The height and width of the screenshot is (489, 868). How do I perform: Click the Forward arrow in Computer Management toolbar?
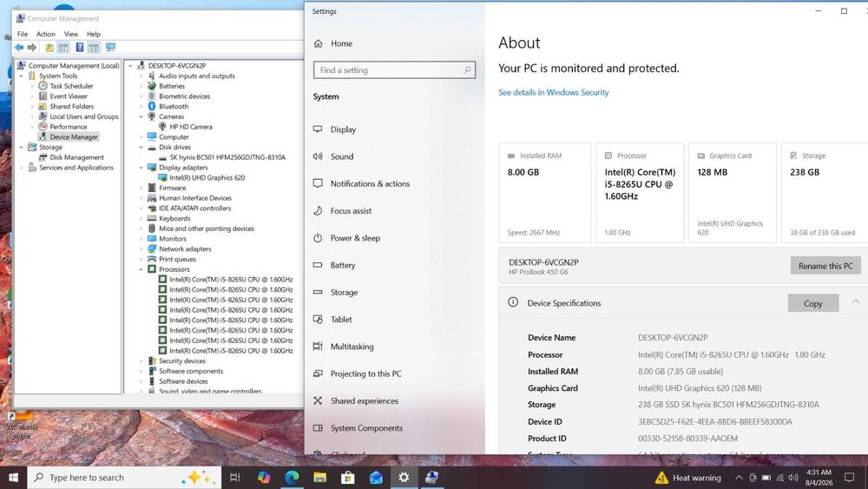(x=32, y=48)
